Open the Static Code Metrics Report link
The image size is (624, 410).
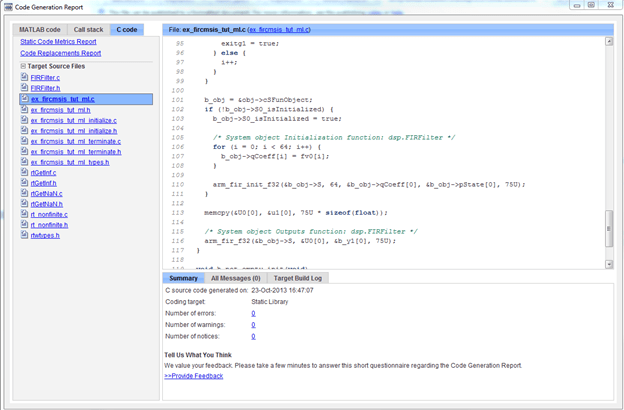(58, 42)
